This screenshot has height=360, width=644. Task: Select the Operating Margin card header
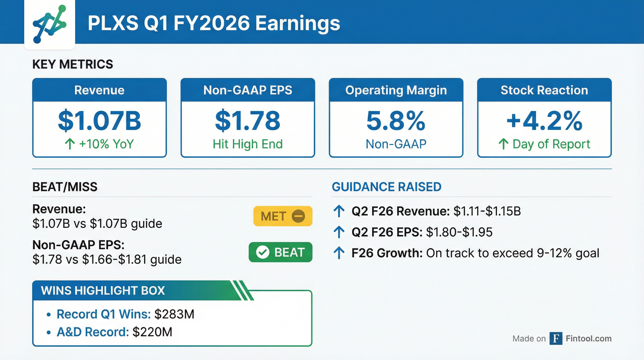[x=396, y=90]
